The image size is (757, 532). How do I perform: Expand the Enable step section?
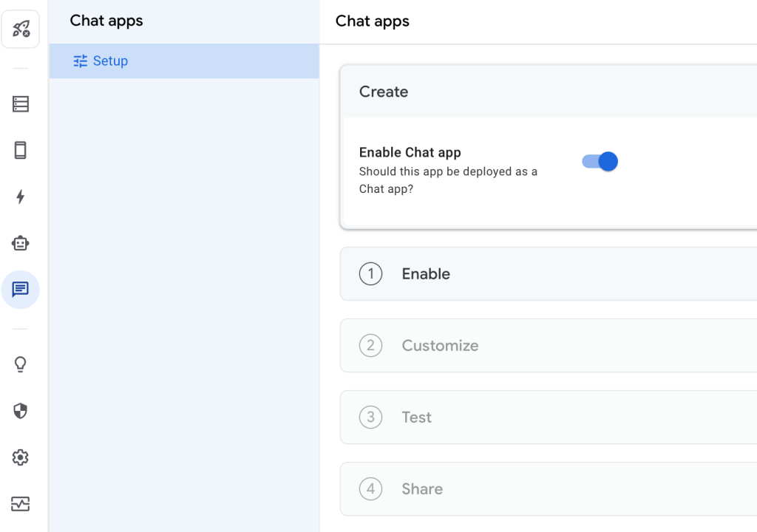coord(547,274)
